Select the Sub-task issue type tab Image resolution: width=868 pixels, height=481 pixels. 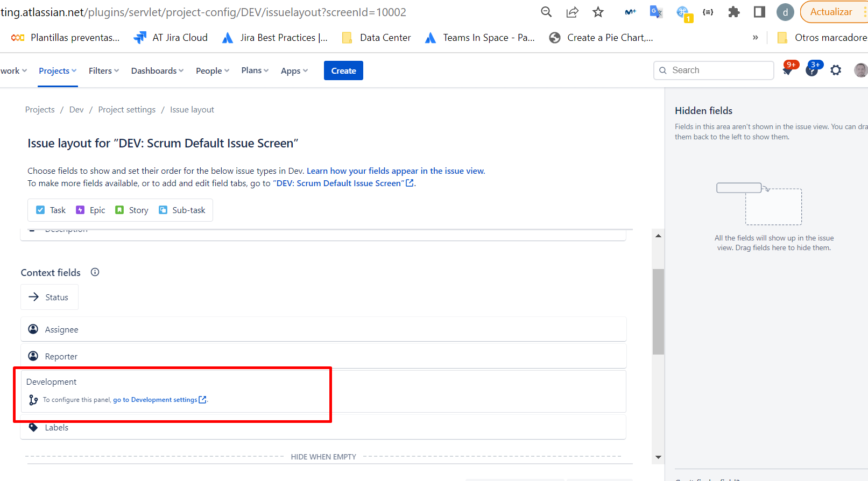tap(182, 210)
